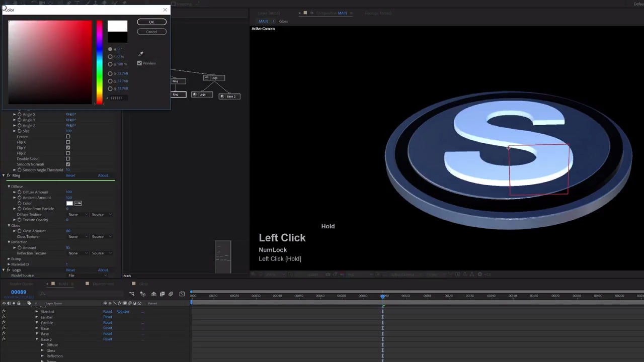Viewport: 644px width, 362px height.
Task: Enable the Double Sided checkbox
Action: [x=68, y=159]
